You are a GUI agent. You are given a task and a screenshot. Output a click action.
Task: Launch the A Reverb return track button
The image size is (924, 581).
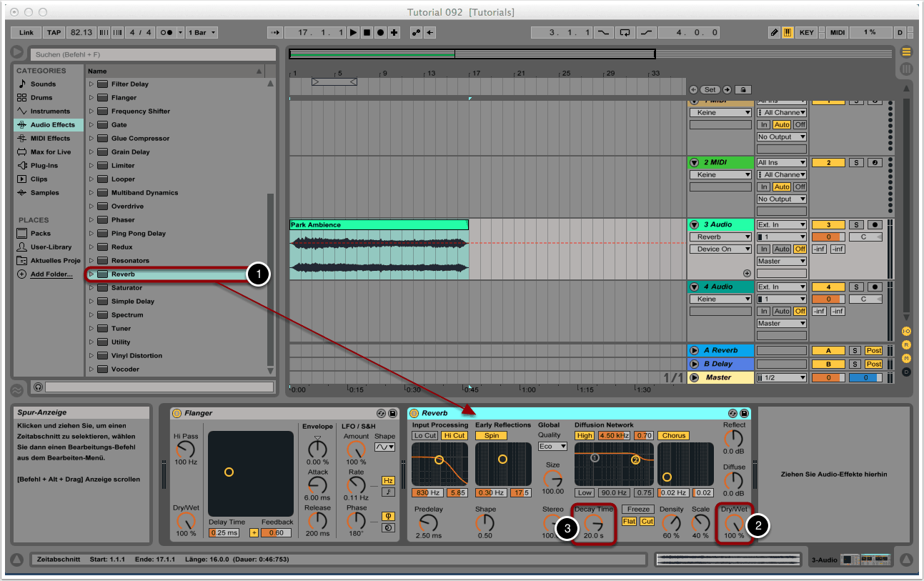(694, 350)
